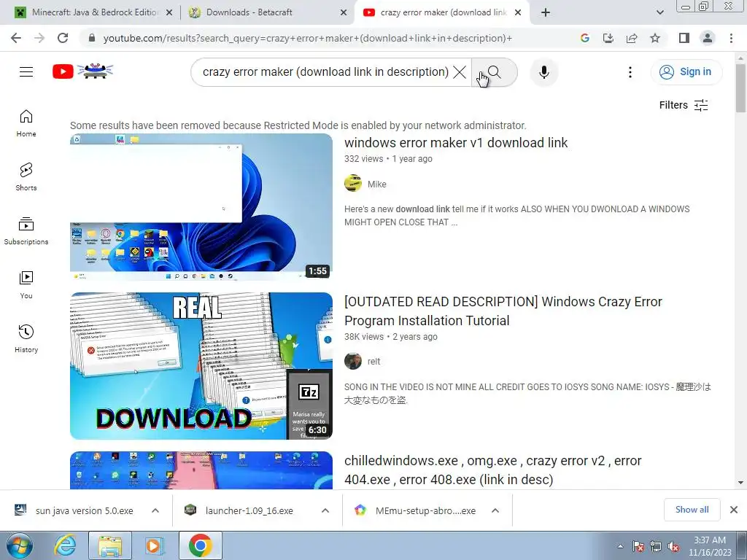Close the Minecraft tab

click(x=169, y=13)
